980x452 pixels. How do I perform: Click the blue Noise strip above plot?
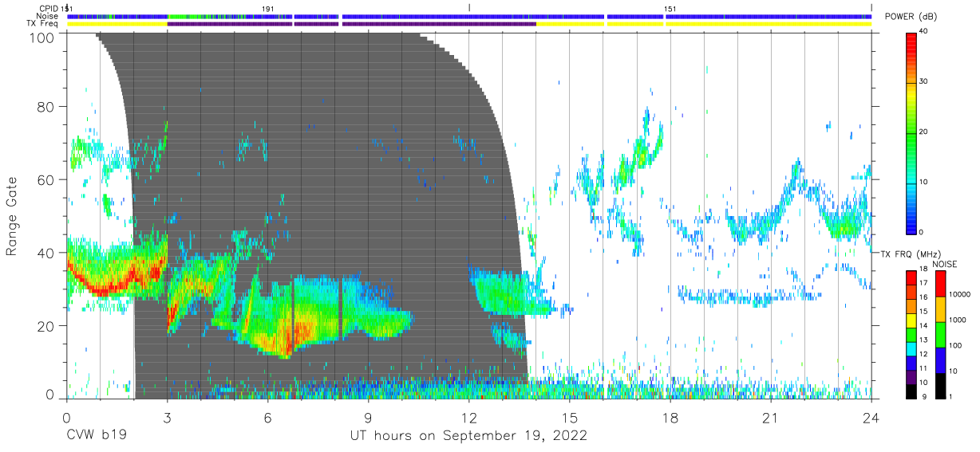click(x=469, y=16)
